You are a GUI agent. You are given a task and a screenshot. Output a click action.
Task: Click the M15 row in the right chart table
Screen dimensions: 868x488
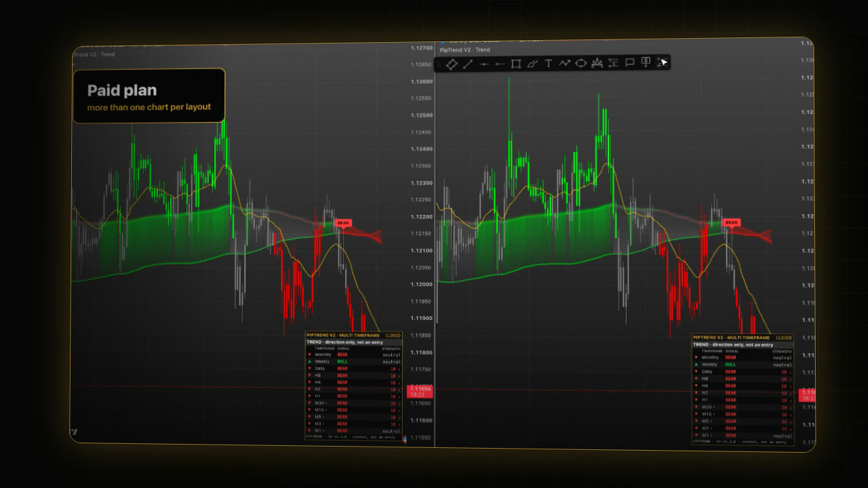point(743,414)
